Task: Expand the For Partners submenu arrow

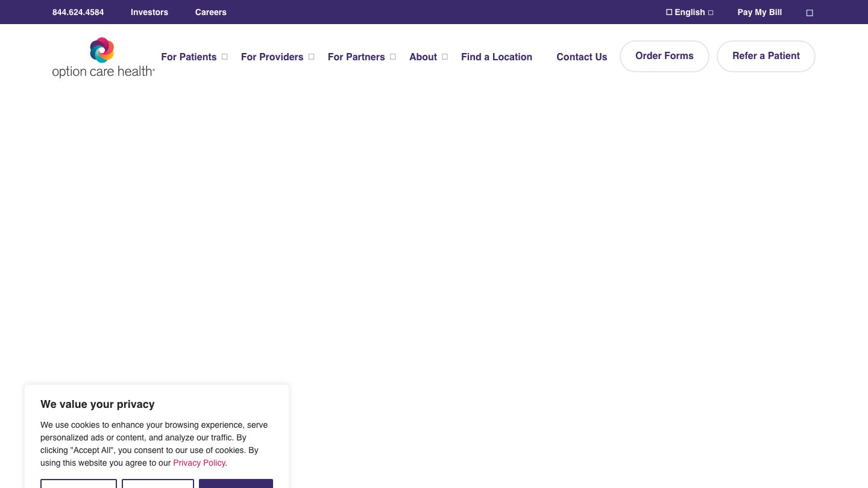Action: click(393, 57)
